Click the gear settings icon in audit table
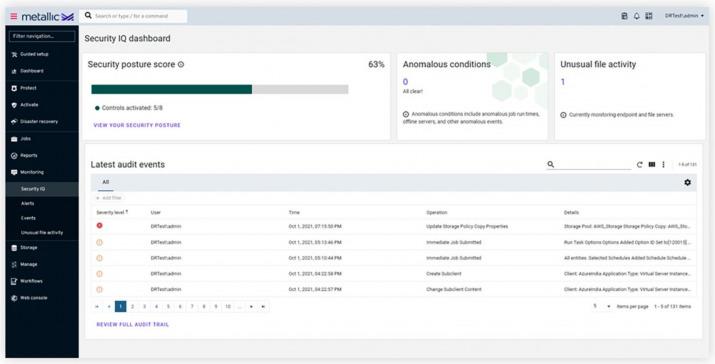This screenshot has height=364, width=715. 687,182
